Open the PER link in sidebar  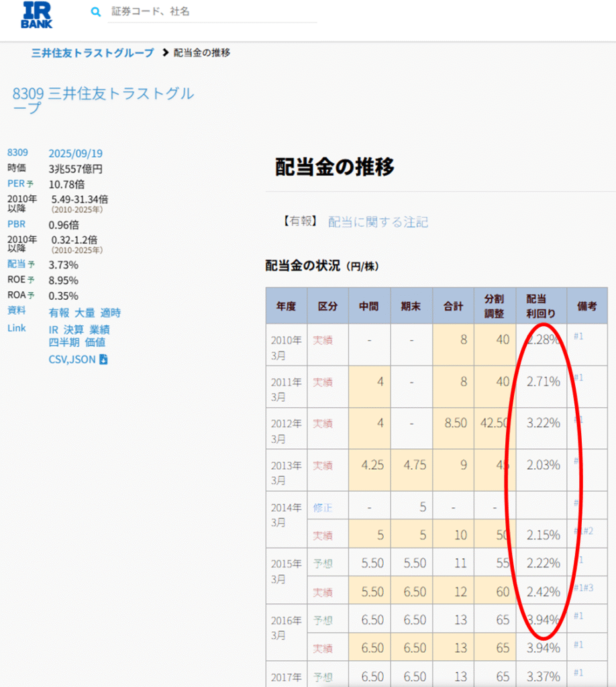click(16, 183)
